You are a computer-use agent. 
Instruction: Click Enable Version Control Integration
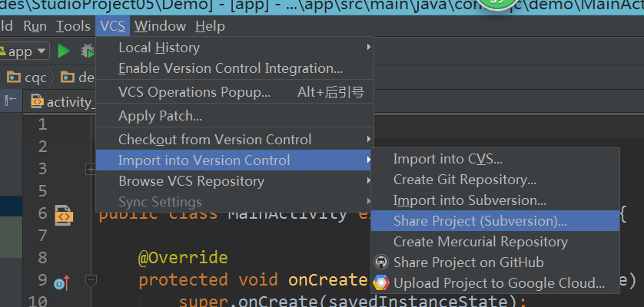tap(231, 68)
